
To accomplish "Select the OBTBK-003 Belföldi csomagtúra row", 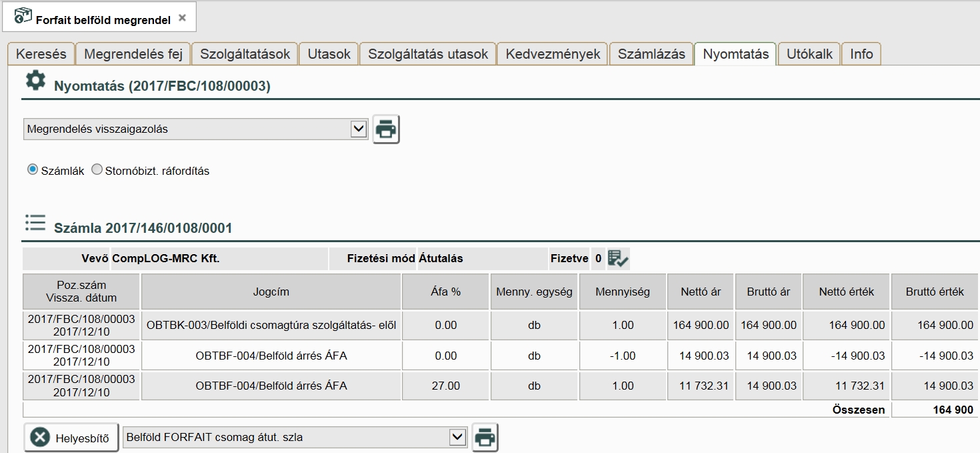I will tap(271, 326).
